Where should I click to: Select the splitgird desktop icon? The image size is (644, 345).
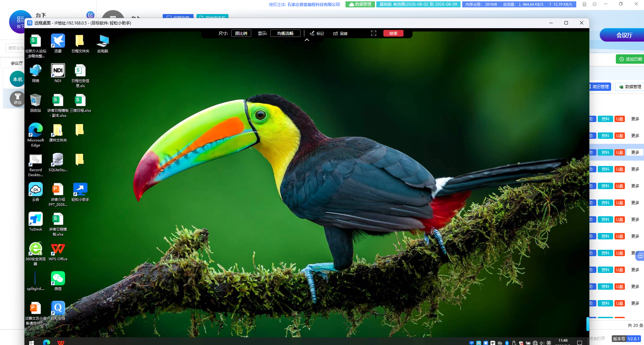click(36, 281)
